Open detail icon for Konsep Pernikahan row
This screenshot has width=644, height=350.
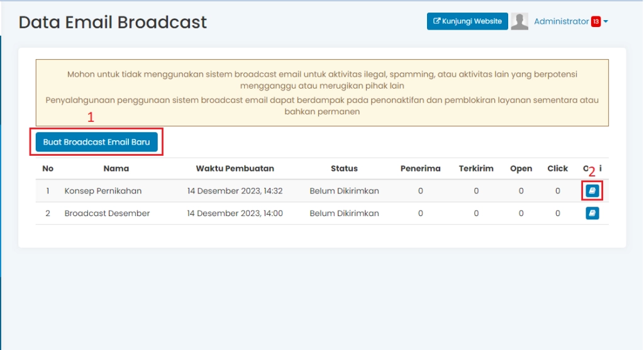click(x=592, y=191)
